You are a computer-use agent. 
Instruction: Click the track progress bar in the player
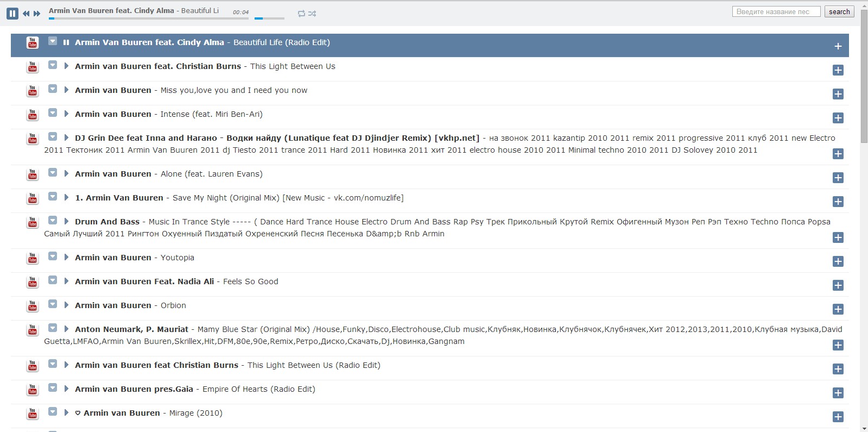tap(149, 18)
